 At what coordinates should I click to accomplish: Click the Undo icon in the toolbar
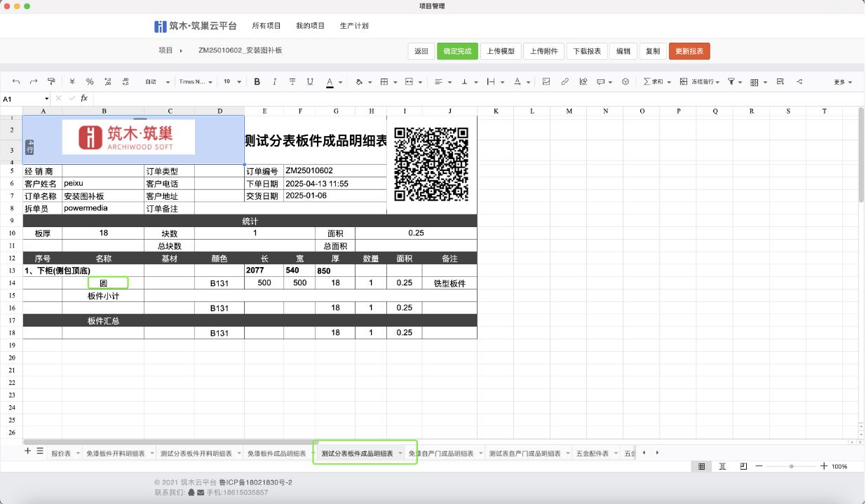16,81
